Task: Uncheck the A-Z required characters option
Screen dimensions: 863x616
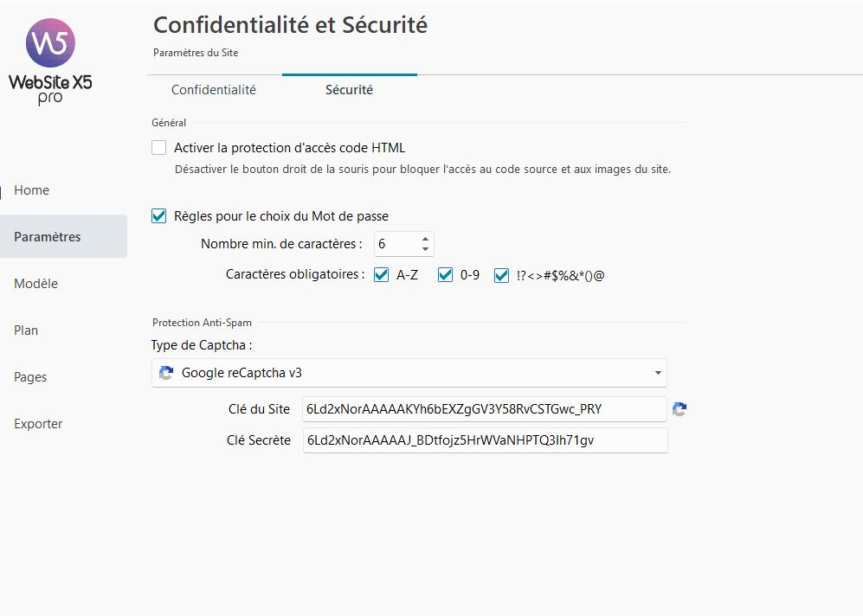Action: [381, 275]
